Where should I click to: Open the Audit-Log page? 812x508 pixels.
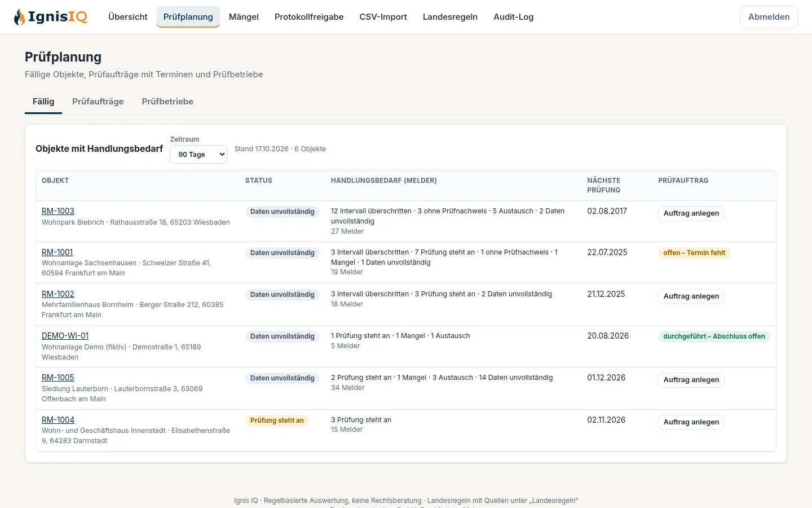pyautogui.click(x=514, y=17)
